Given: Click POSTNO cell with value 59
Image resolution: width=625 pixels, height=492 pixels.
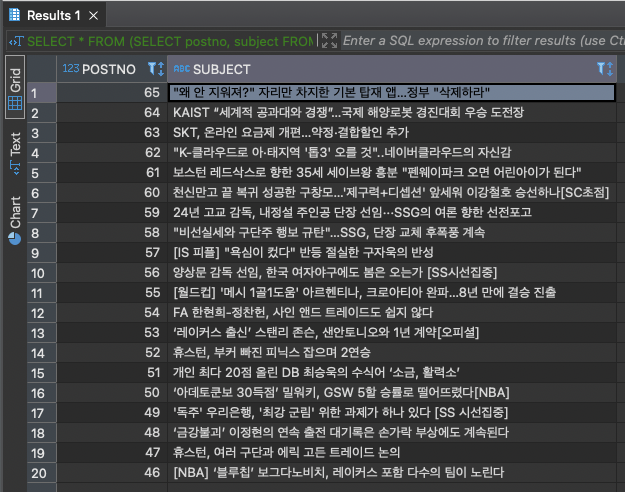Looking at the screenshot, I should [112, 213].
